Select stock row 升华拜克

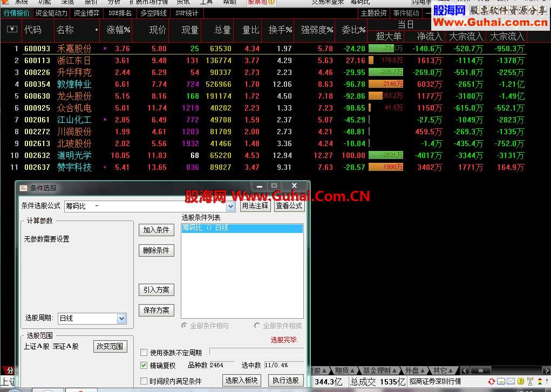click(x=263, y=72)
